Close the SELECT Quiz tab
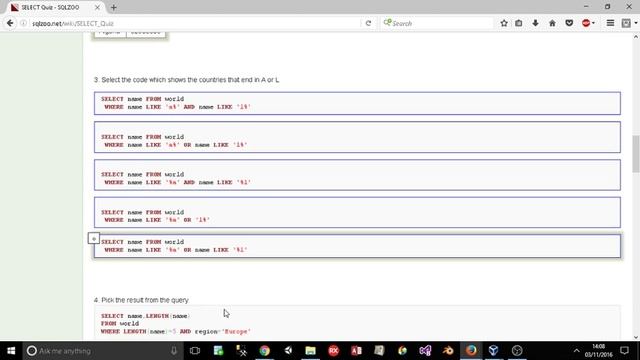This screenshot has width=640, height=360. [x=97, y=7]
